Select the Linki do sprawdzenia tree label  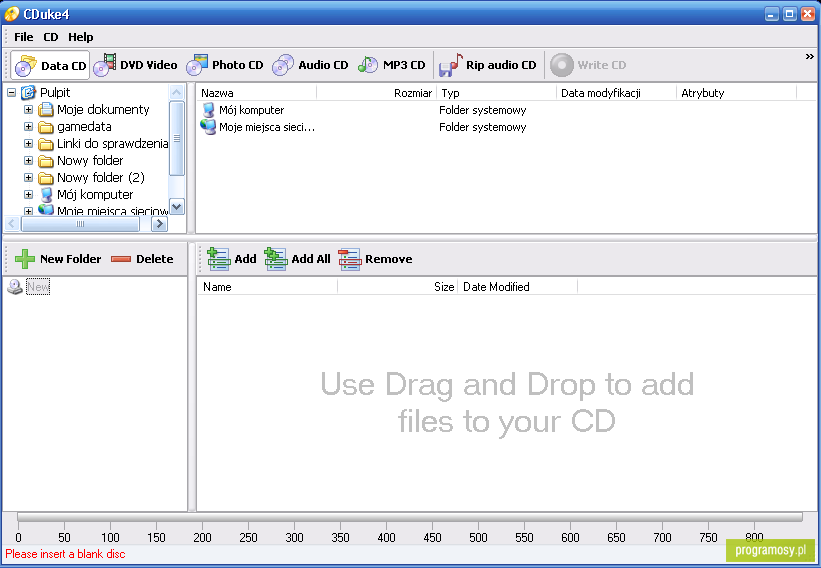[113, 143]
